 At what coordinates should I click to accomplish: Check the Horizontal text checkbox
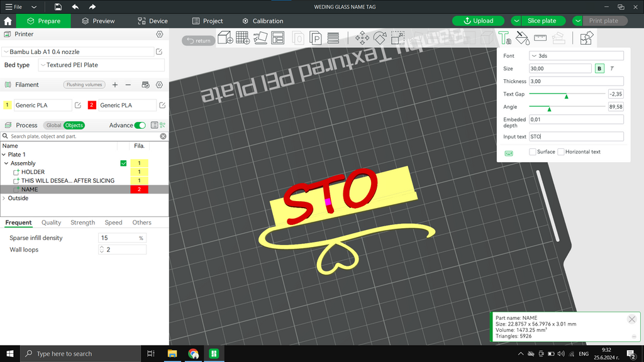[x=561, y=152]
